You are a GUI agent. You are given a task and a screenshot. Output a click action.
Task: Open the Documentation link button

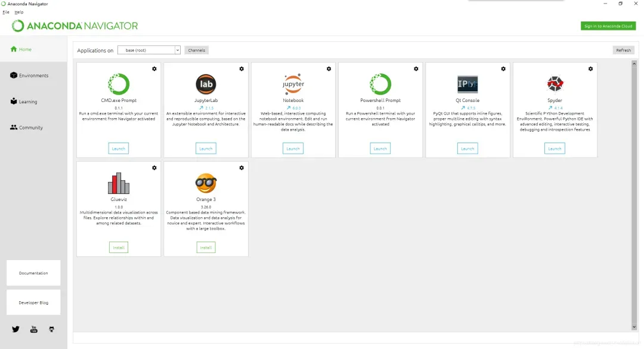click(x=33, y=273)
